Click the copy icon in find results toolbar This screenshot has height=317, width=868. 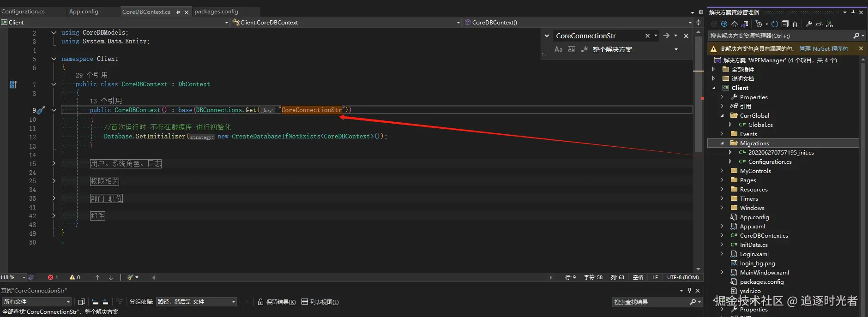click(x=81, y=302)
